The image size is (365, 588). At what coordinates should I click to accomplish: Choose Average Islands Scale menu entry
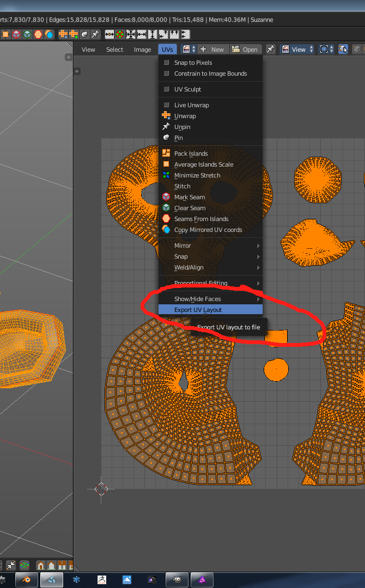(x=210, y=164)
